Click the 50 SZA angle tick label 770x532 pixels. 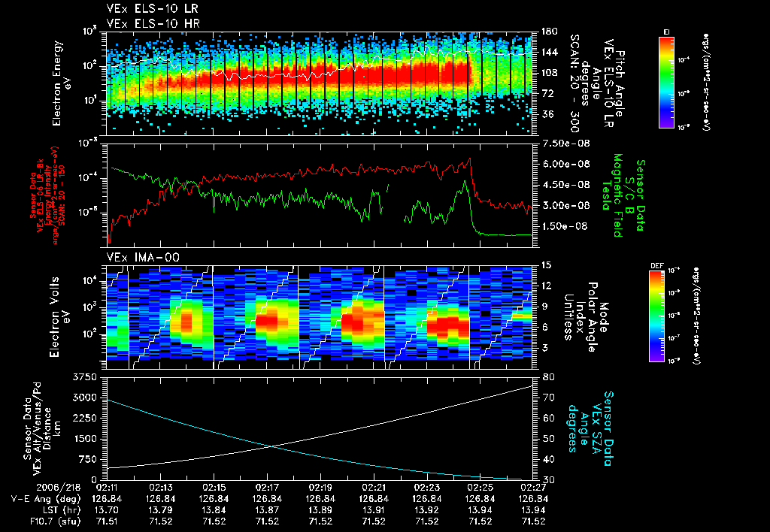coord(549,439)
